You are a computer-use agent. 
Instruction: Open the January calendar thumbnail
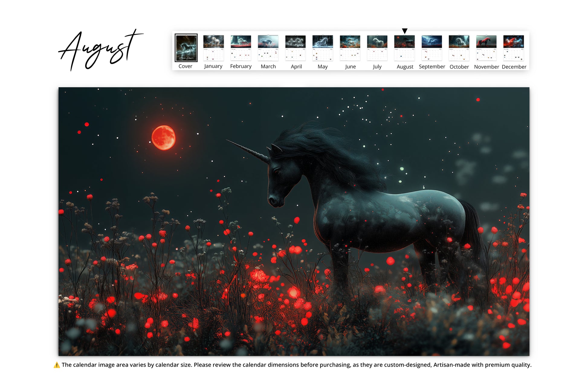coord(213,48)
